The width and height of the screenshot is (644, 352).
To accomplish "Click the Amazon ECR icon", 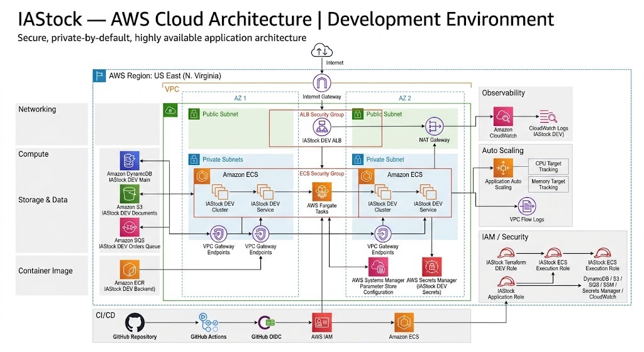I will click(130, 270).
